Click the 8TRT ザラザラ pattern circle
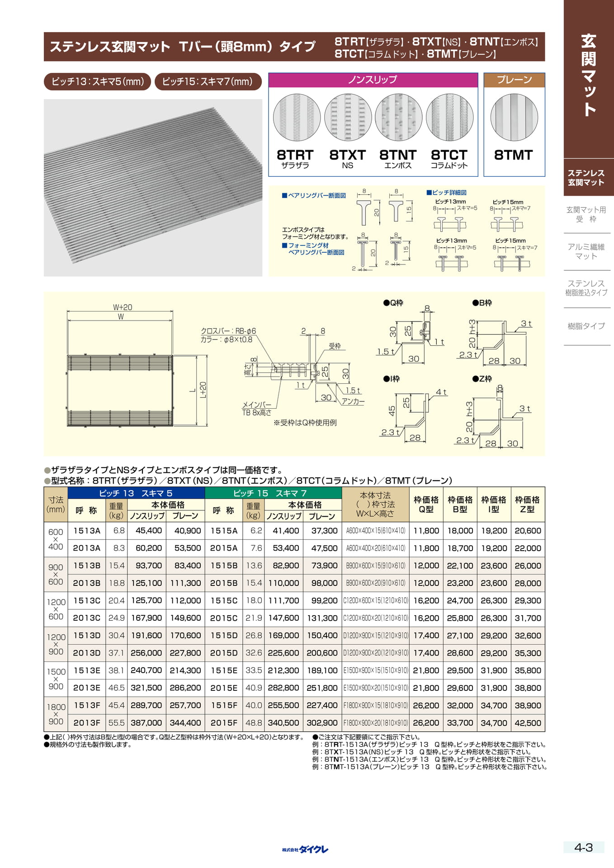Screen dimensions: 614x868 (297, 118)
